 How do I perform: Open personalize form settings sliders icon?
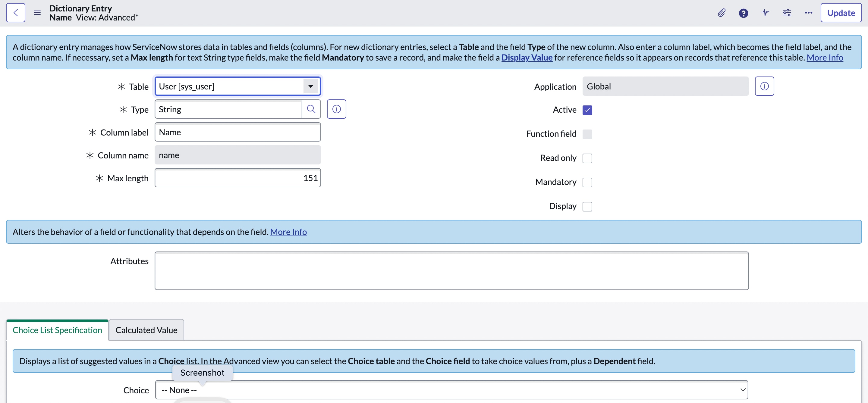tap(787, 13)
